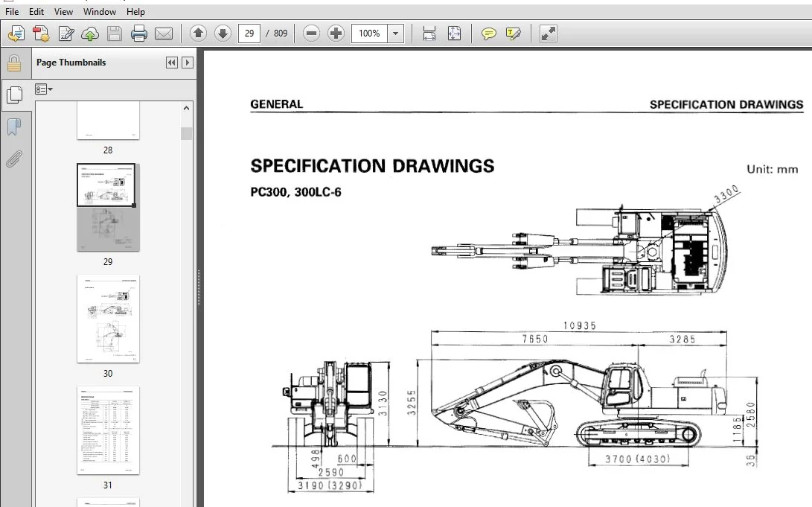The height and width of the screenshot is (507, 812).
Task: Click the thumbnails panel scrollbar thumb
Action: point(186,133)
